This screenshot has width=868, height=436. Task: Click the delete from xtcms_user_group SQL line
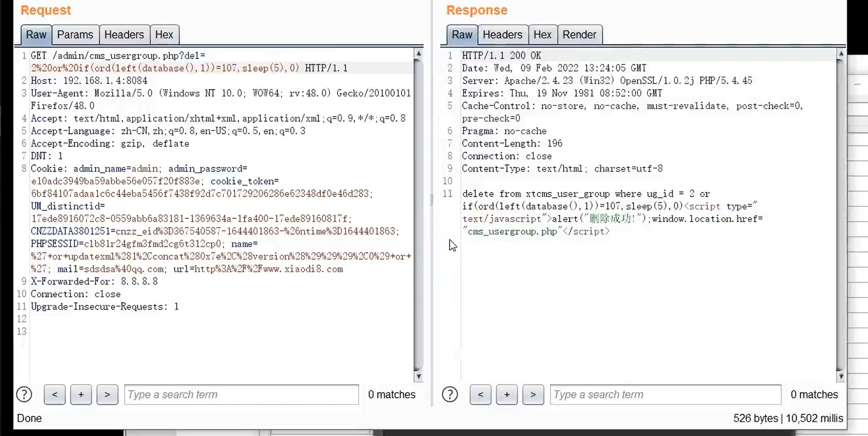586,194
